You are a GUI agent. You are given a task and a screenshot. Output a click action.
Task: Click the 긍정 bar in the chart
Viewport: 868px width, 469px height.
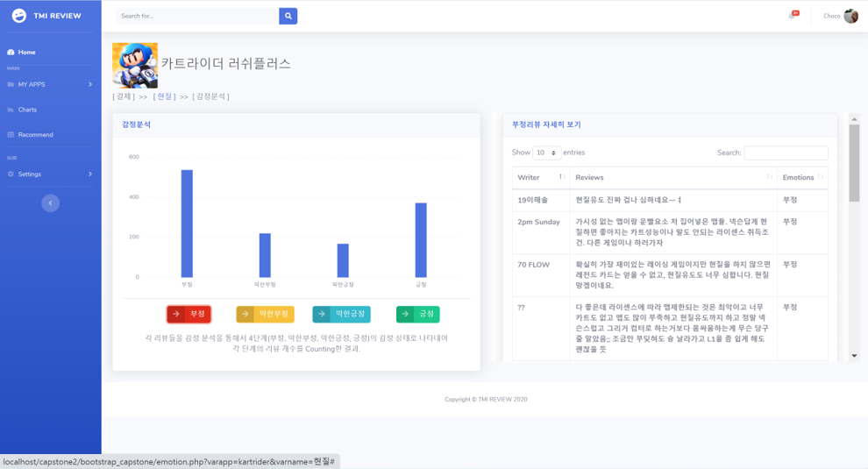(x=421, y=240)
